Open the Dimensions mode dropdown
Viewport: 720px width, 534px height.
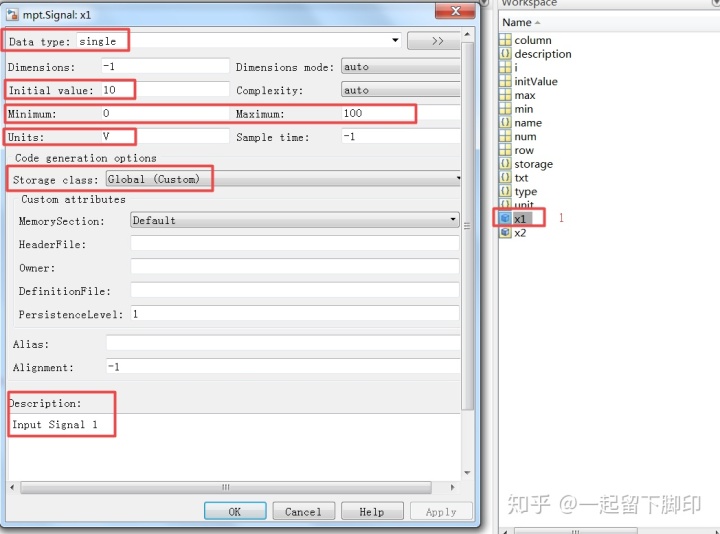point(400,67)
